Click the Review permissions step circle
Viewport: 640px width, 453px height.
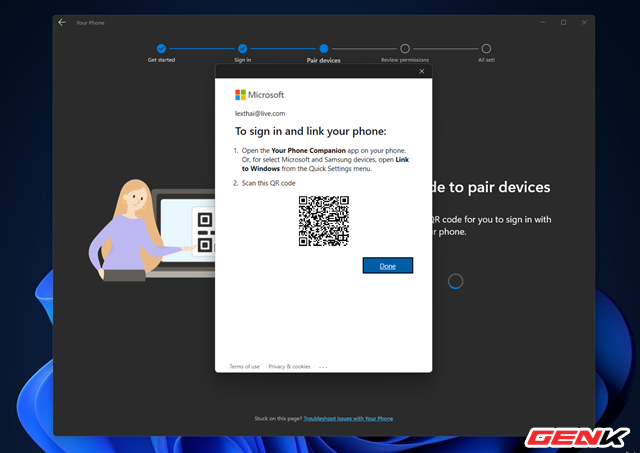pyautogui.click(x=405, y=49)
